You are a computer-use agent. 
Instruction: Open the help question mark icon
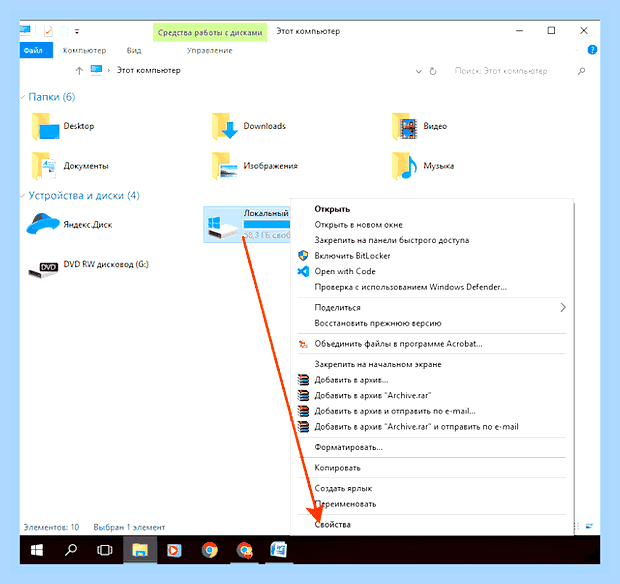click(x=592, y=50)
